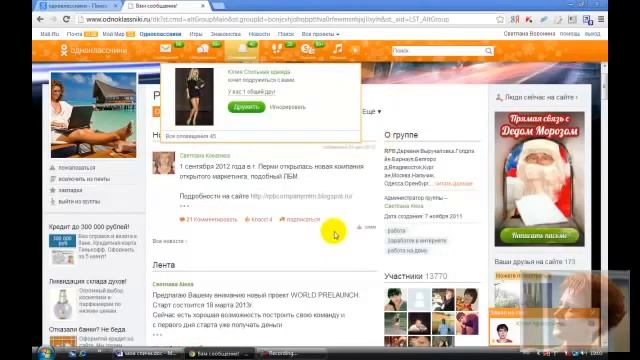Open the blogspot link in the post
This screenshot has width=640, height=360.
click(301, 196)
